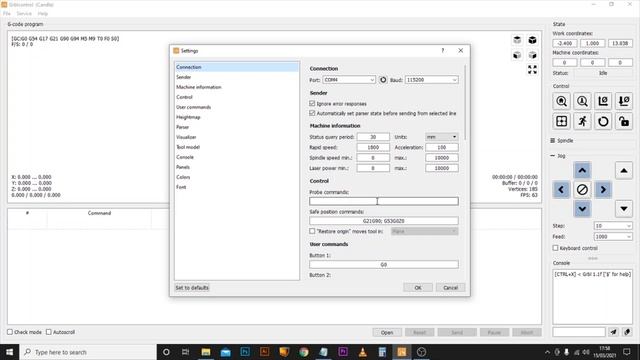640x360 pixels.
Task: Click Cancel in Settings dialog
Action: 450,288
